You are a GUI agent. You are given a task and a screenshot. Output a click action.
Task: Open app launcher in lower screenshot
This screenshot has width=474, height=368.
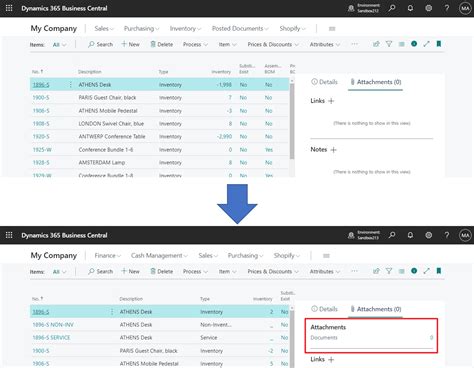coord(9,235)
